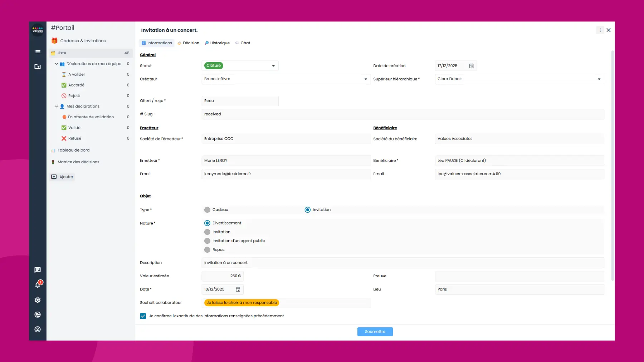Screen dimensions: 644x362
Task: Open the folder-add icon in the sidebar
Action: coord(37,66)
